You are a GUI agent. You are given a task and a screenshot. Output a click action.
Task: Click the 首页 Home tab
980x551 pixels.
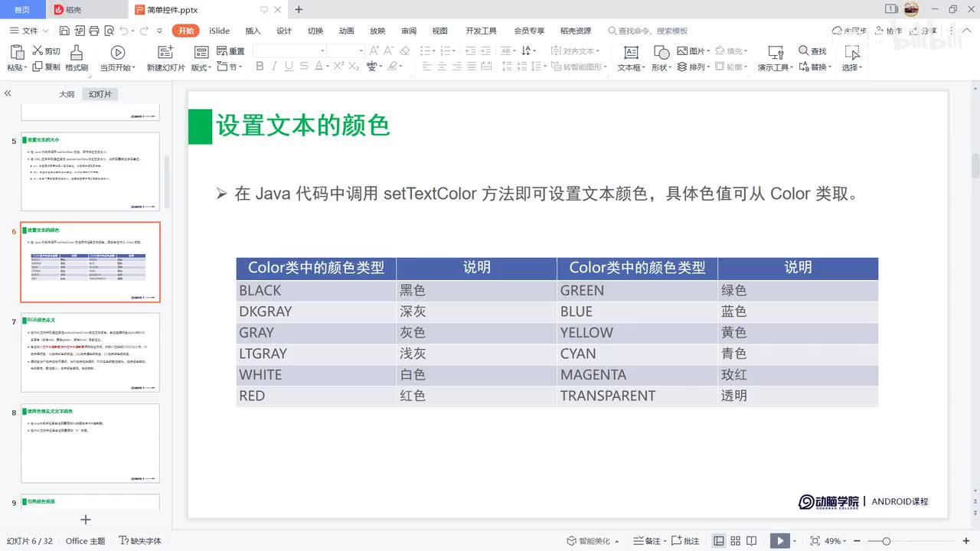22,9
